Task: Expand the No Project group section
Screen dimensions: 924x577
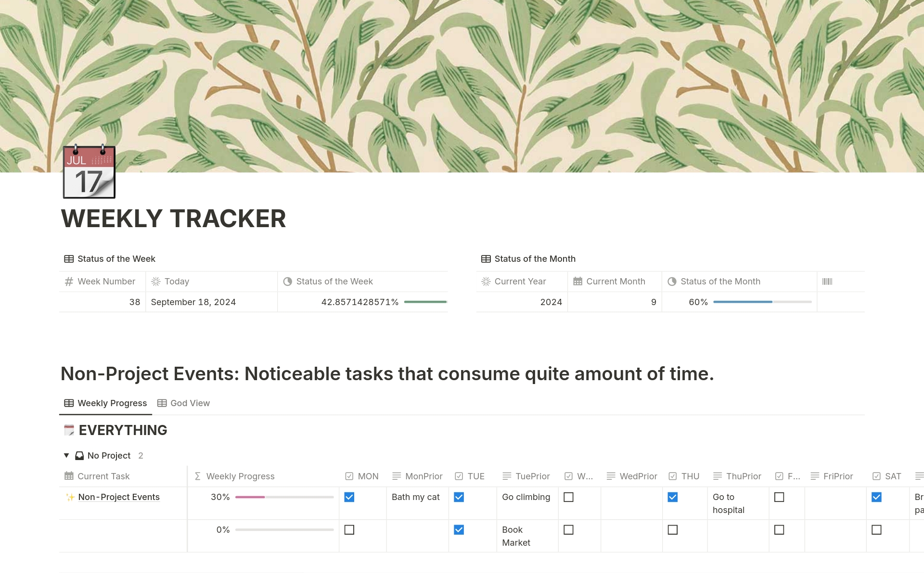Action: [66, 455]
